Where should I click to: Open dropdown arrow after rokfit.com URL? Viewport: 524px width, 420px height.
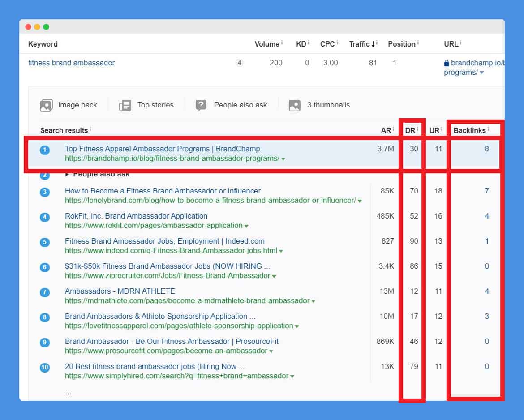tap(246, 226)
